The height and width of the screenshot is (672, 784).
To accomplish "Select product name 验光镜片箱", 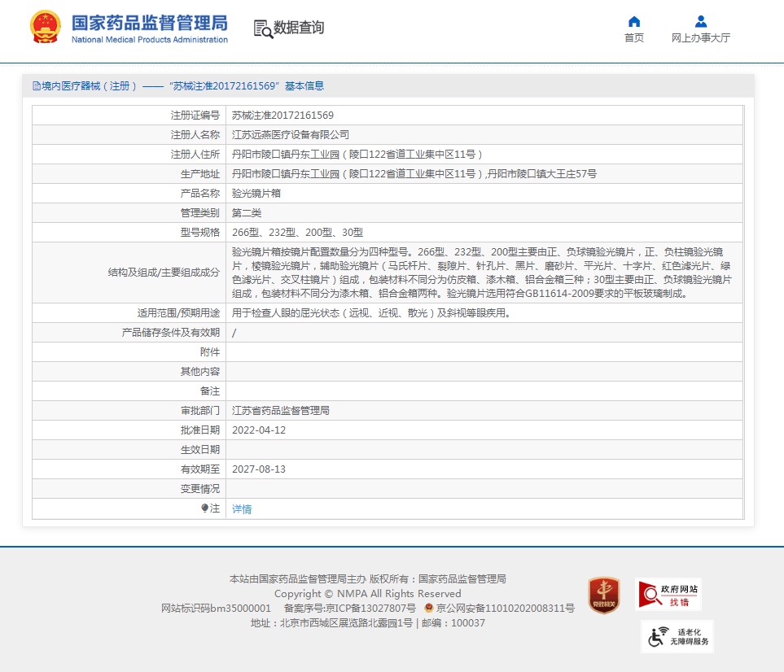I will coord(256,194).
